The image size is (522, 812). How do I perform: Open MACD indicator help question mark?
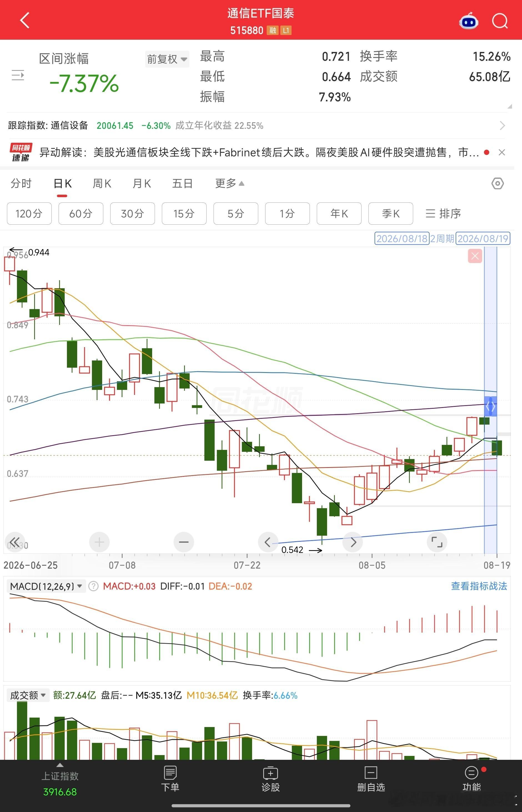point(93,586)
